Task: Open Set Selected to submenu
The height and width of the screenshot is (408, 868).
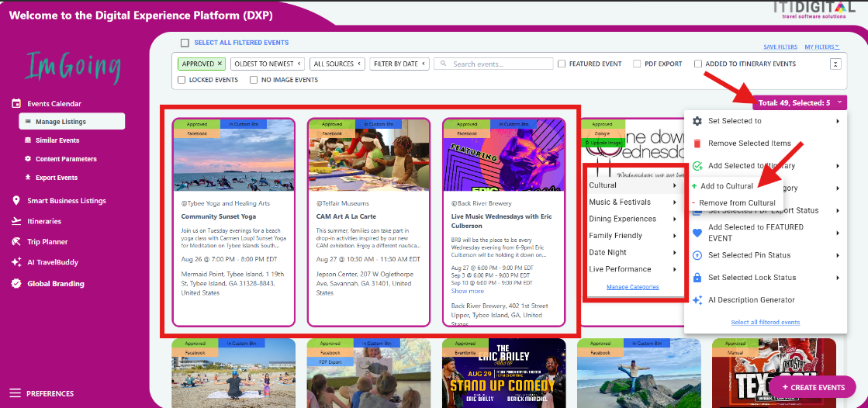Action: point(766,121)
